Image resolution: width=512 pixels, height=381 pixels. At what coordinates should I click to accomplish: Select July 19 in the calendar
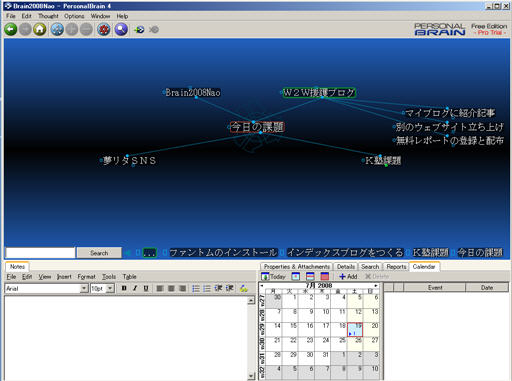click(x=355, y=329)
